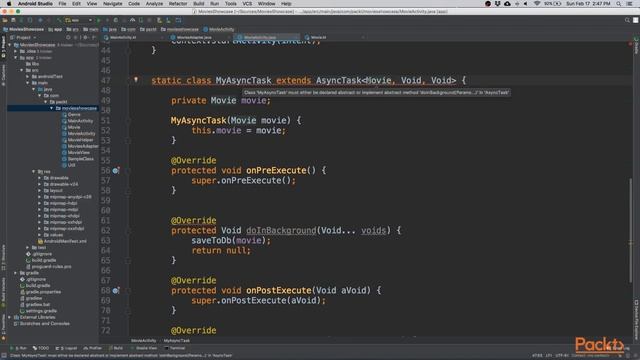The image size is (640, 360).
Task: Open the Genre class file
Action: click(x=74, y=115)
